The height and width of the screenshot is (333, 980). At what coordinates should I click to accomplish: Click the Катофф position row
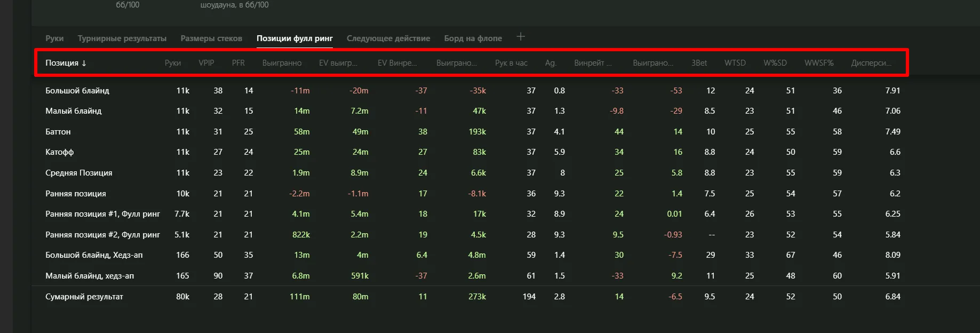tap(60, 152)
